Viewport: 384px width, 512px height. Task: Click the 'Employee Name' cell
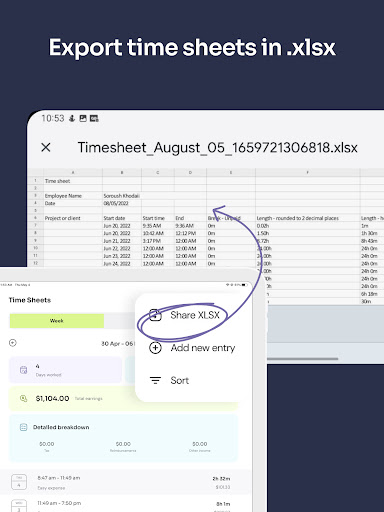(x=73, y=196)
